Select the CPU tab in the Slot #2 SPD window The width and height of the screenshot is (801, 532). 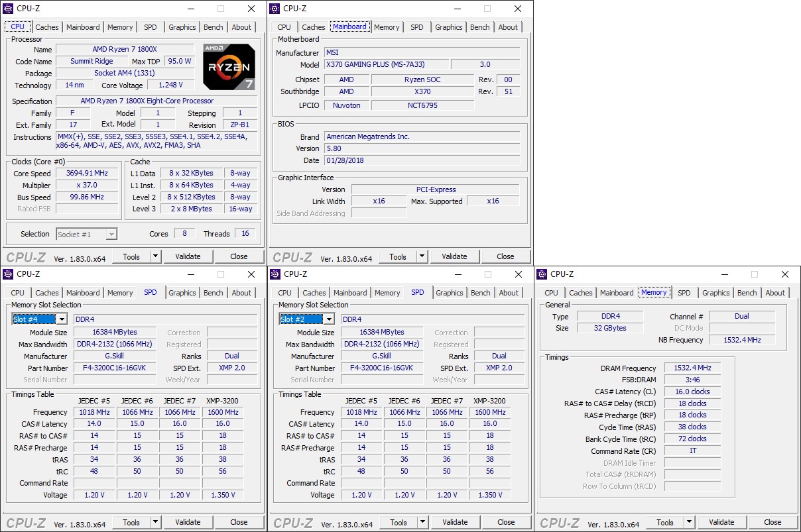(x=285, y=293)
